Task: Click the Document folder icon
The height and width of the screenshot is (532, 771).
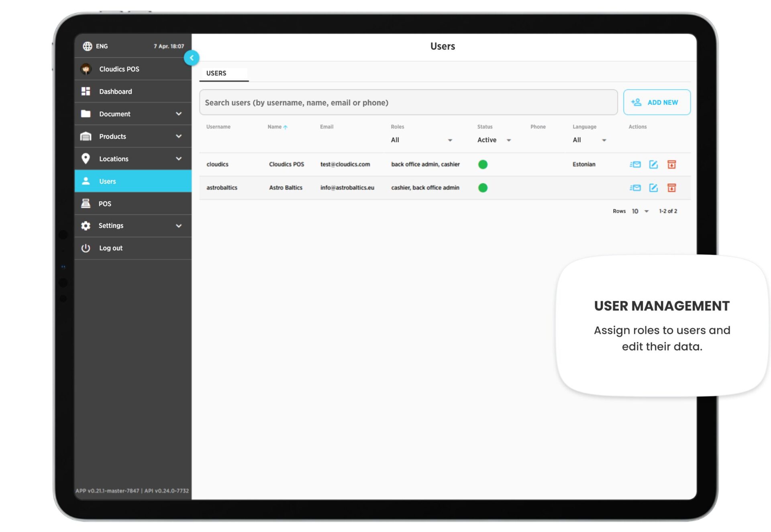Action: [86, 114]
